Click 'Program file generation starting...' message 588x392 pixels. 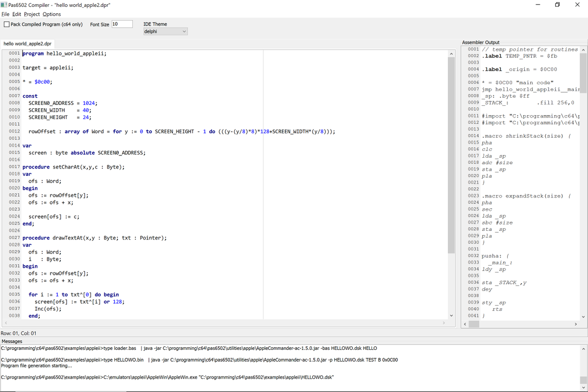pos(37,366)
